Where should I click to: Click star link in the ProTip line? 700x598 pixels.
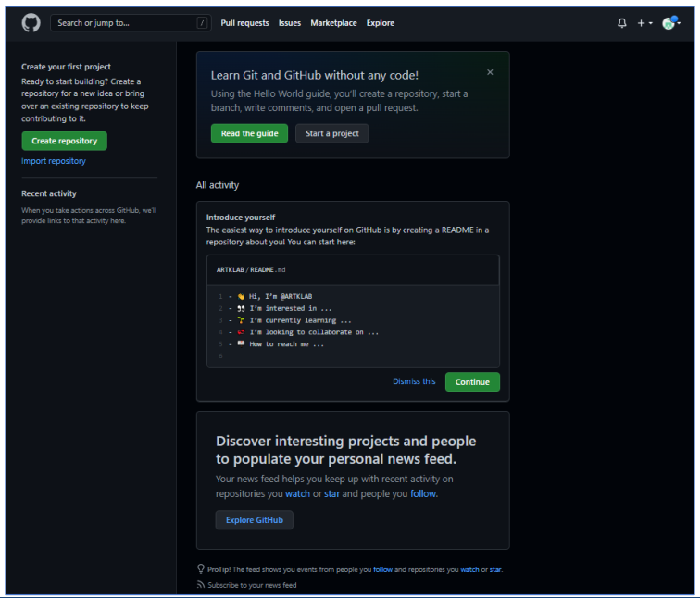pos(495,569)
